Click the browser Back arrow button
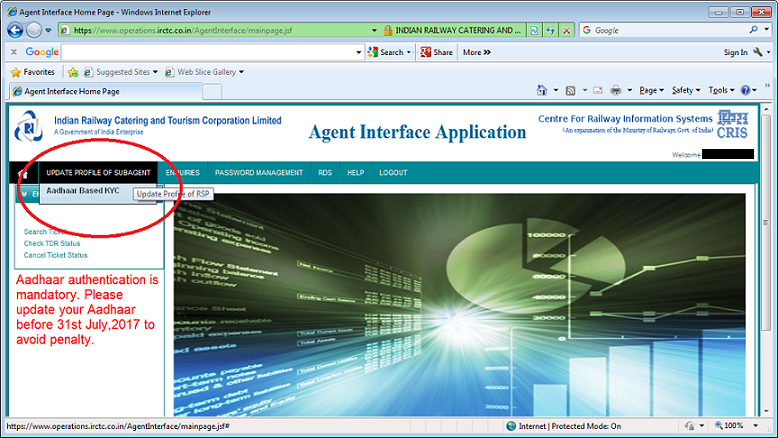The height and width of the screenshot is (438, 778). pos(15,30)
